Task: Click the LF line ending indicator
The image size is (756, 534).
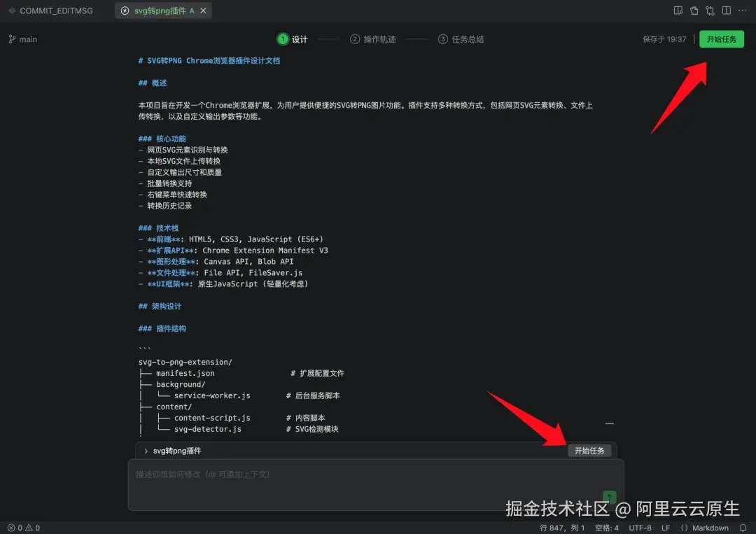Action: (665, 527)
